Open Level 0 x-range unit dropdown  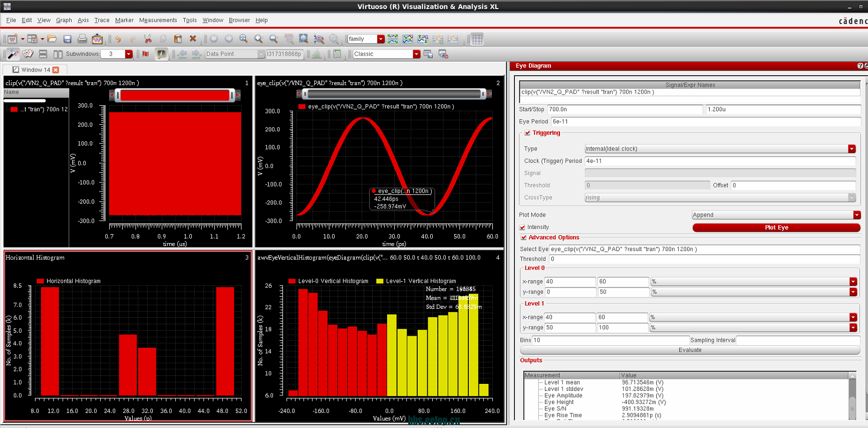pos(853,282)
